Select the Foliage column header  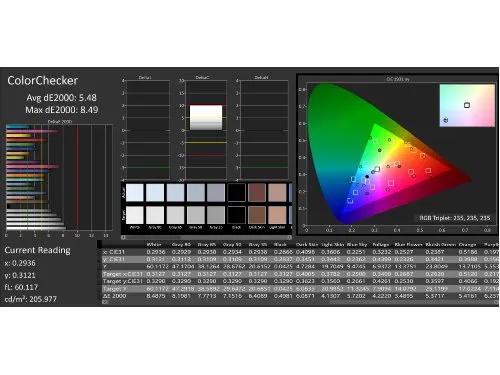coord(381,245)
